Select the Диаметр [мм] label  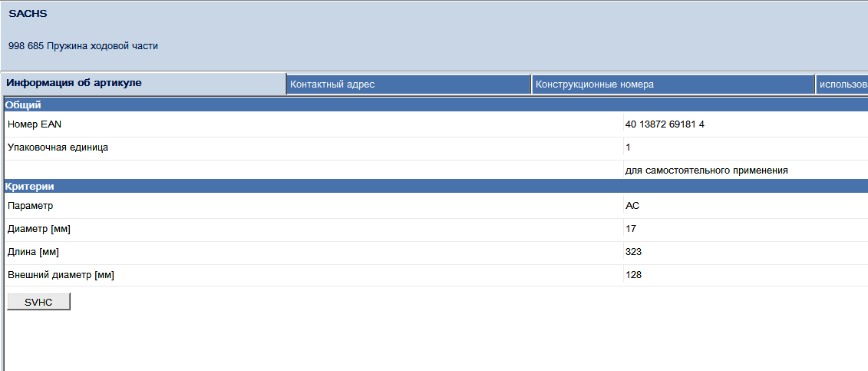point(38,229)
